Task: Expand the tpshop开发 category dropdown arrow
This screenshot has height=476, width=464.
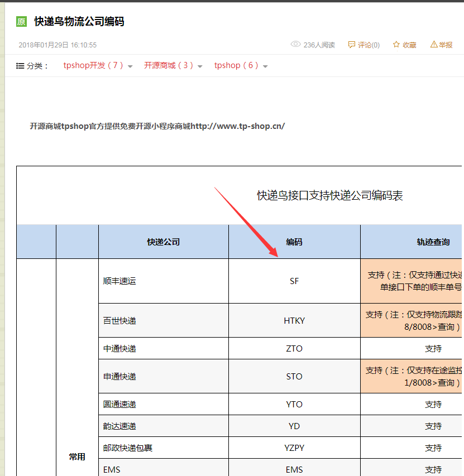Action: coord(130,66)
